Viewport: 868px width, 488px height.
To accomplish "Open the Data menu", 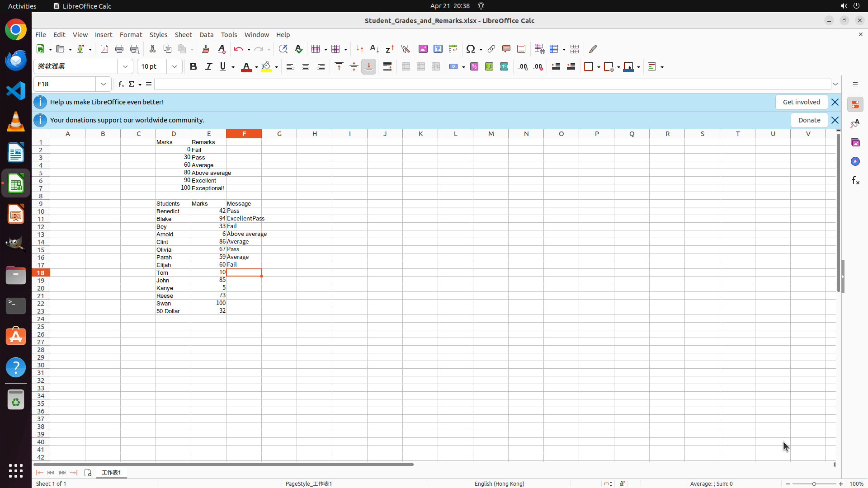I will click(206, 35).
